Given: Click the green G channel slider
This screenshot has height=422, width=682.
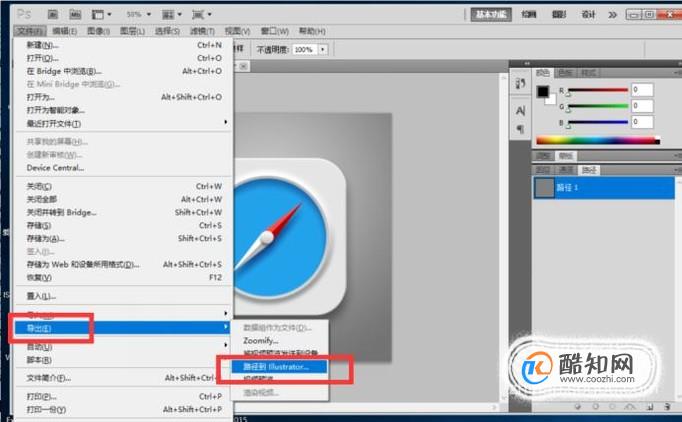Looking at the screenshot, I should click(597, 106).
